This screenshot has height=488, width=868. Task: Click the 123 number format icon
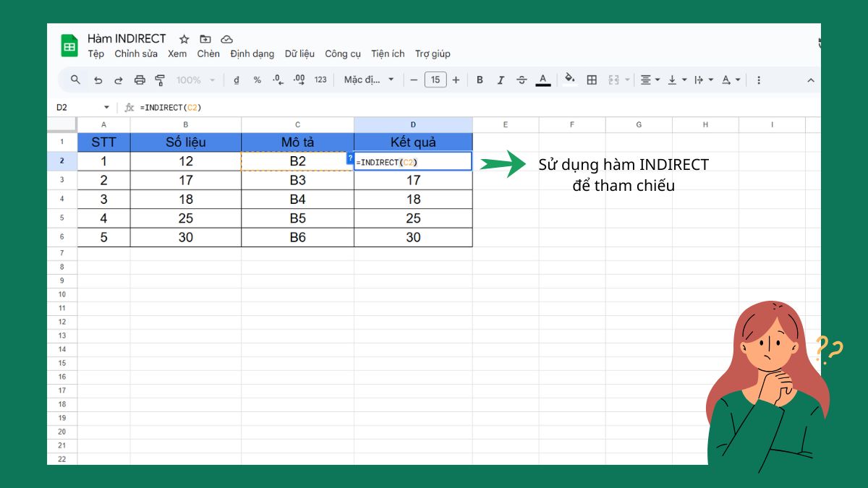click(320, 80)
